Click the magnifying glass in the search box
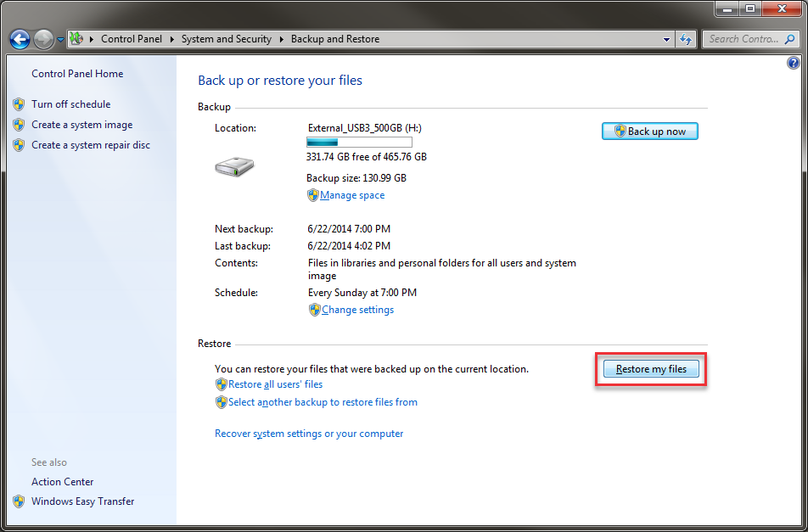The image size is (808, 532). point(789,39)
